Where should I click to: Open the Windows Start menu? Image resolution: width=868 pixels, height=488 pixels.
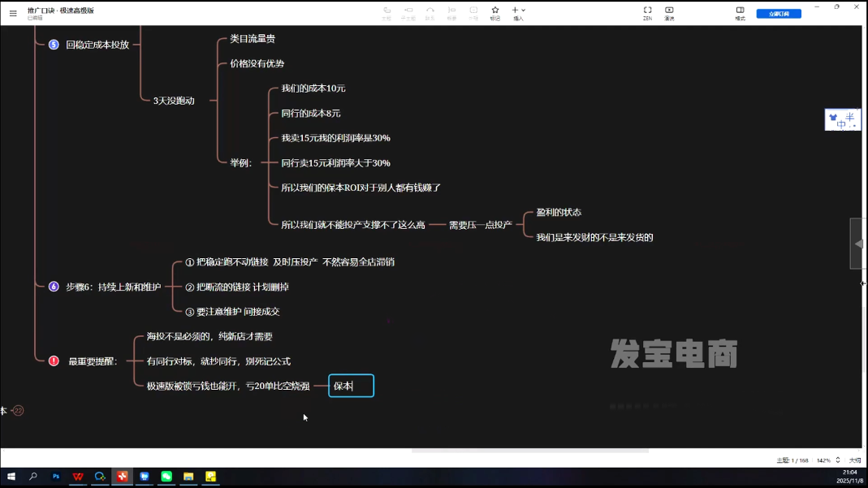pyautogui.click(x=11, y=477)
